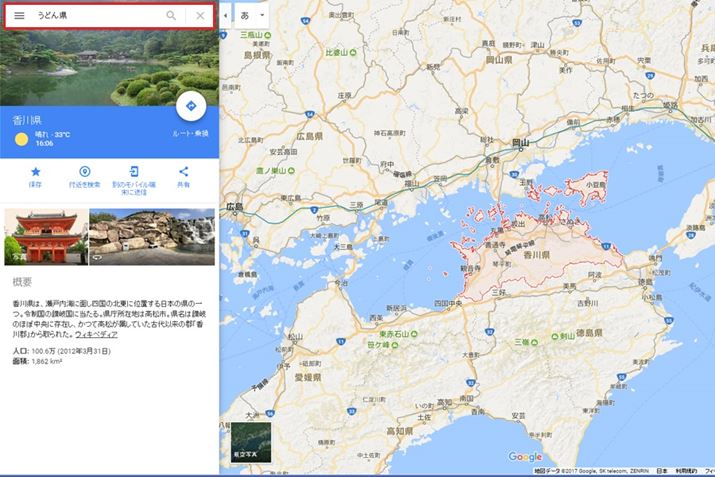Click the magnifying glass search icon
Viewport: 715px width, 477px height.
coord(171,16)
